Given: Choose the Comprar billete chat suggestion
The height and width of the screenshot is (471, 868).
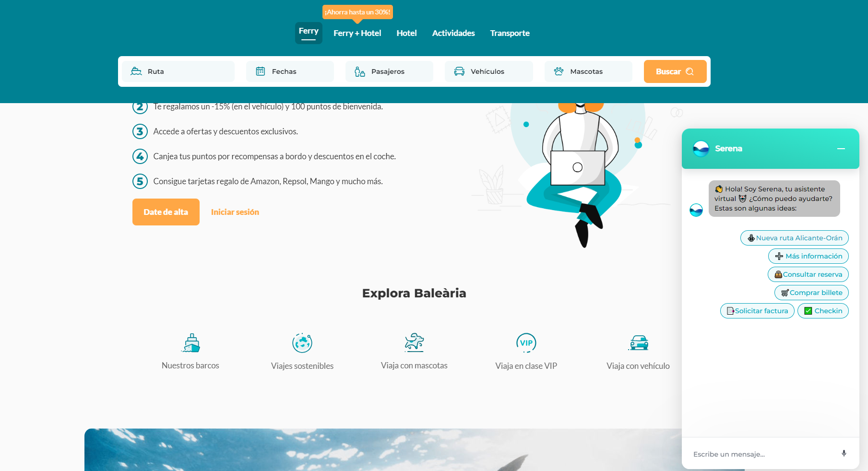Looking at the screenshot, I should pyautogui.click(x=811, y=293).
